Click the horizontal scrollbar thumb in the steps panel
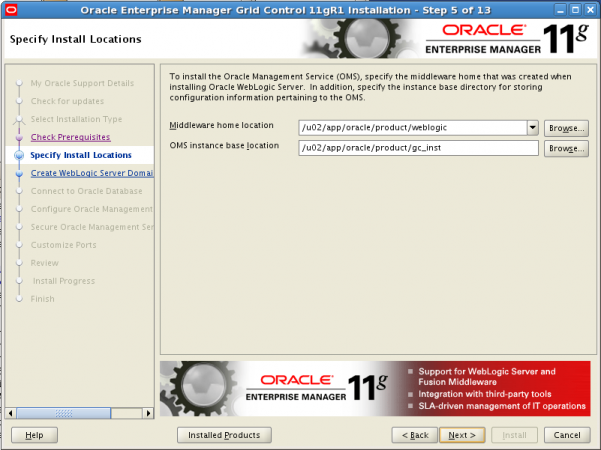Viewport: 601px width, 450px height. pos(64,413)
